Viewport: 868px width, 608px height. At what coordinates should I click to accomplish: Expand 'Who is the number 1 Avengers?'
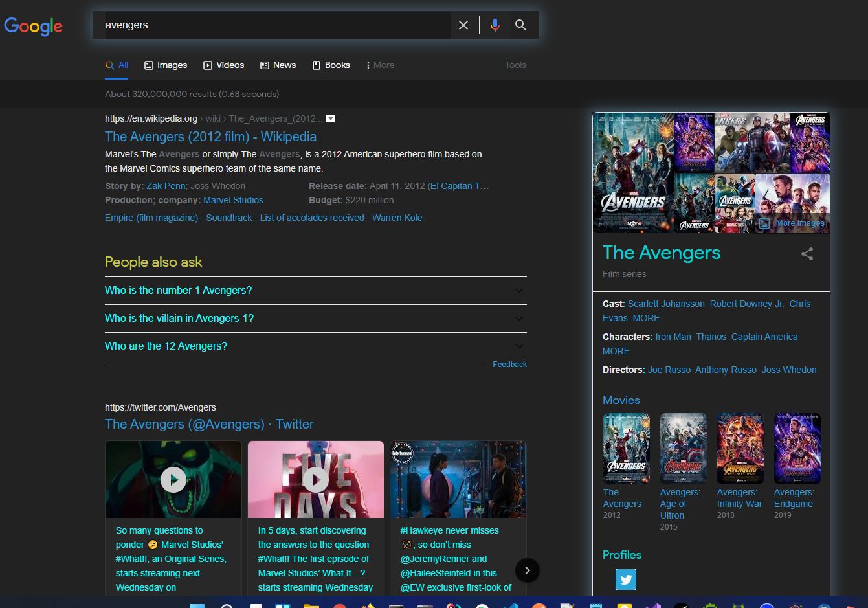tap(316, 291)
